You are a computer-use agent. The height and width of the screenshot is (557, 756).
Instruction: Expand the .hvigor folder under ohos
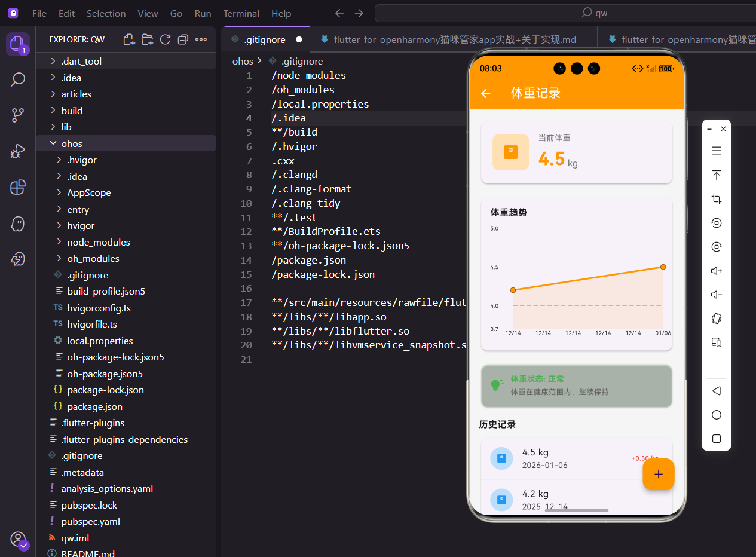coord(126,160)
